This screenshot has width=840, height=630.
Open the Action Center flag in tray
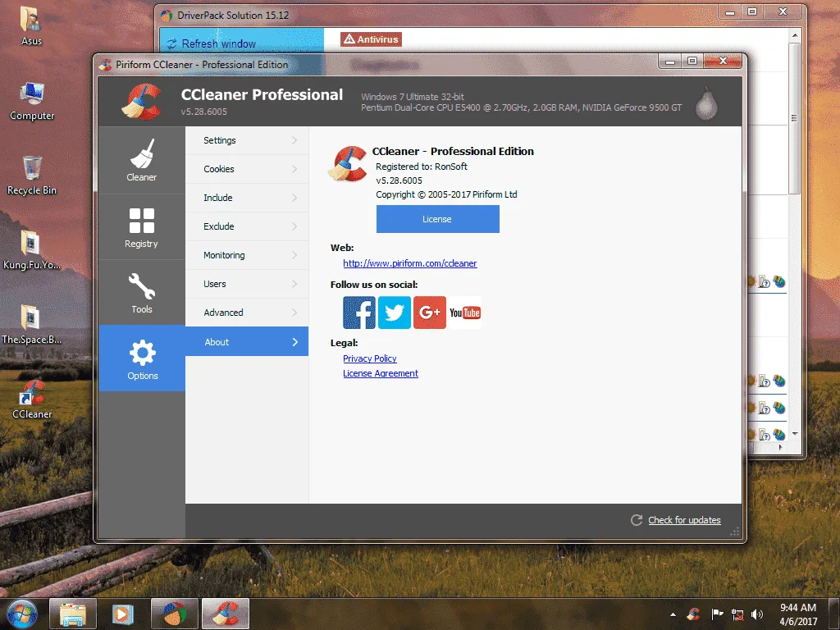coord(717,614)
